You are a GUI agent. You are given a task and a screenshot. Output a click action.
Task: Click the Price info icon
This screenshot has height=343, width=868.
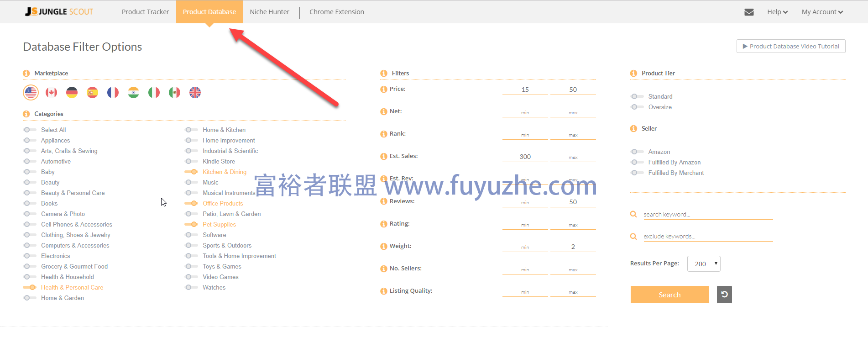[384, 89]
